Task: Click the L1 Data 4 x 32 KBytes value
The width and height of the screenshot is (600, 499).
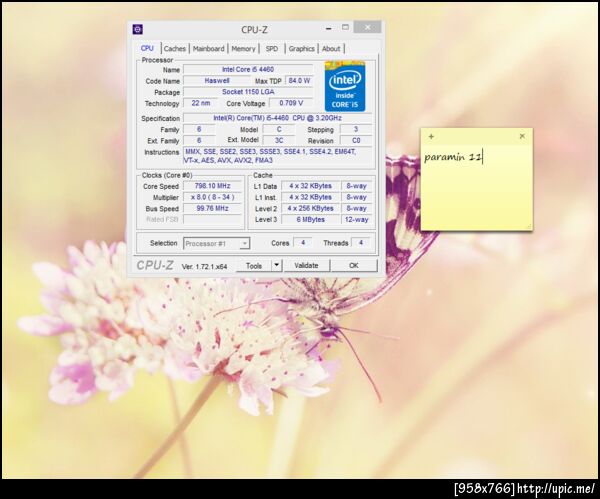Action: pos(310,186)
